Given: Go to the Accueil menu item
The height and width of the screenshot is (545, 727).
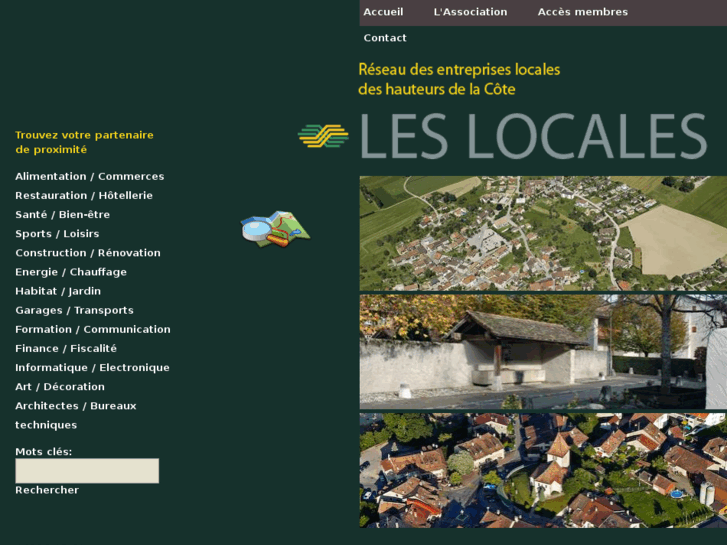Looking at the screenshot, I should tap(383, 12).
